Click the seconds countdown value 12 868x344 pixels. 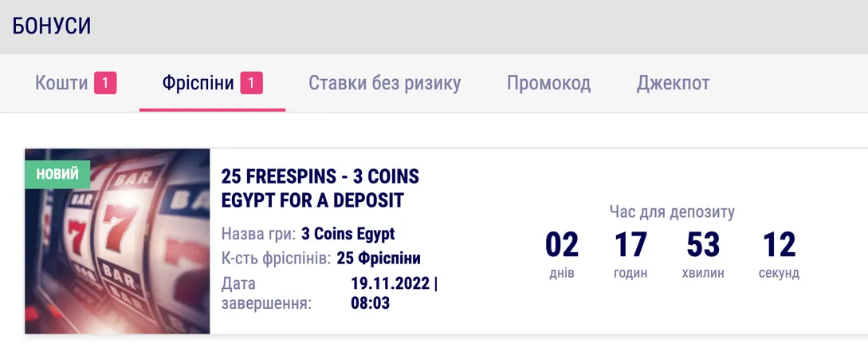click(779, 245)
